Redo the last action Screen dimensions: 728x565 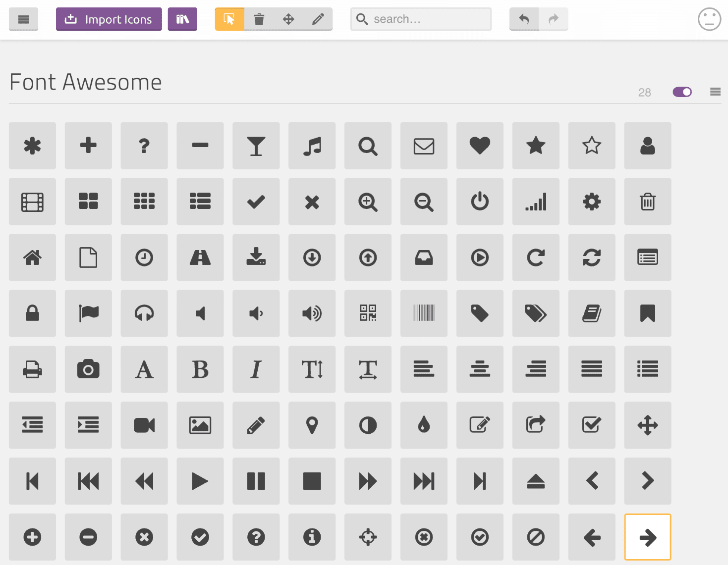tap(554, 19)
